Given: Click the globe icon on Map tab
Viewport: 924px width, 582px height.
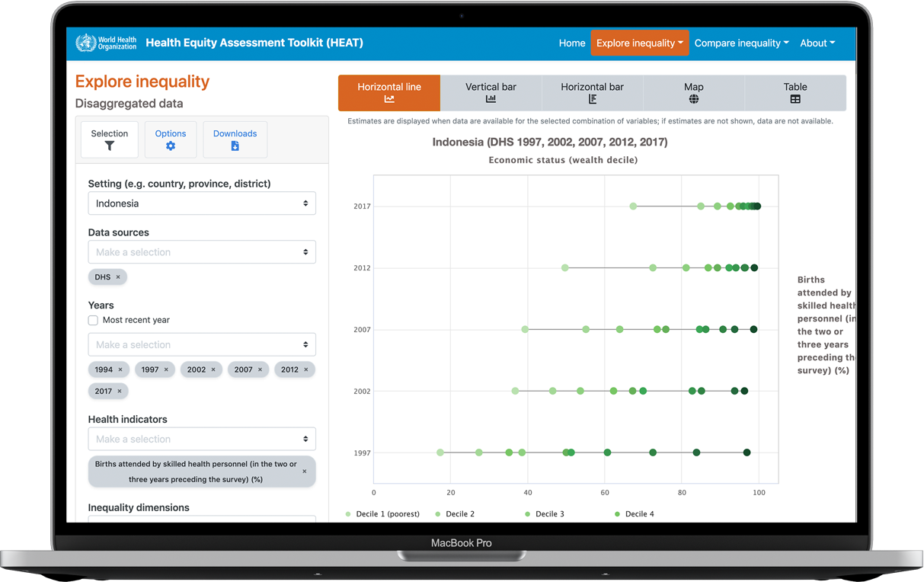Looking at the screenshot, I should [694, 99].
